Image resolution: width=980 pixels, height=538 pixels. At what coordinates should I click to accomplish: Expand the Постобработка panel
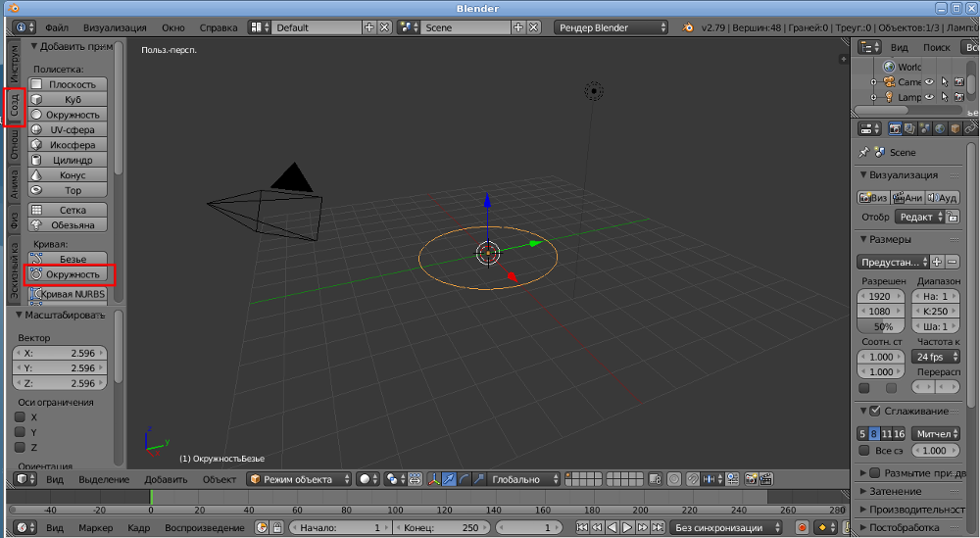coord(905,527)
